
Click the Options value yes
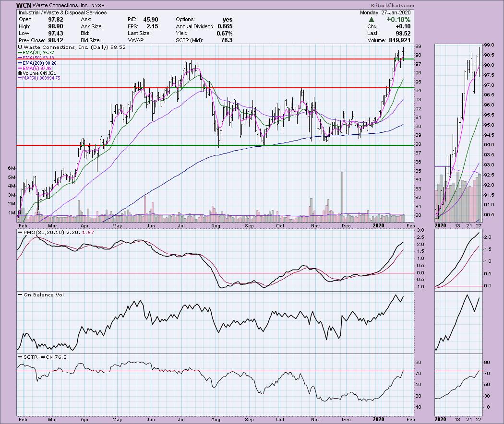click(227, 20)
